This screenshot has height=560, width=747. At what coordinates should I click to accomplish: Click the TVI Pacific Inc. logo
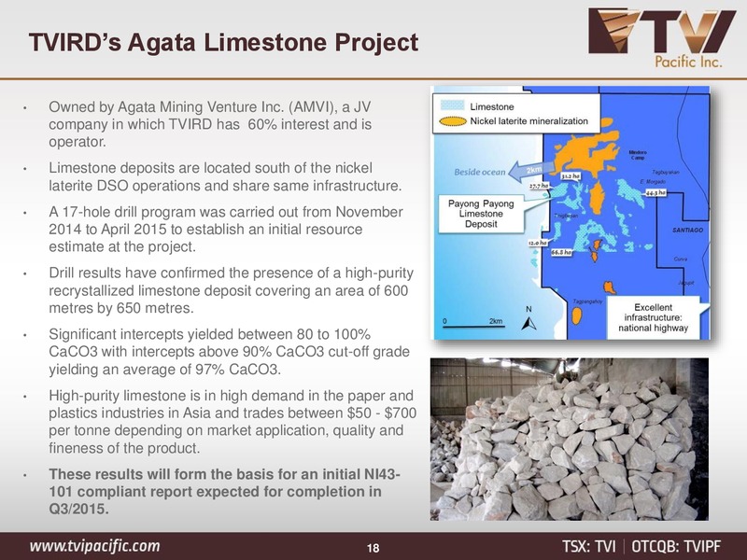coord(662,38)
